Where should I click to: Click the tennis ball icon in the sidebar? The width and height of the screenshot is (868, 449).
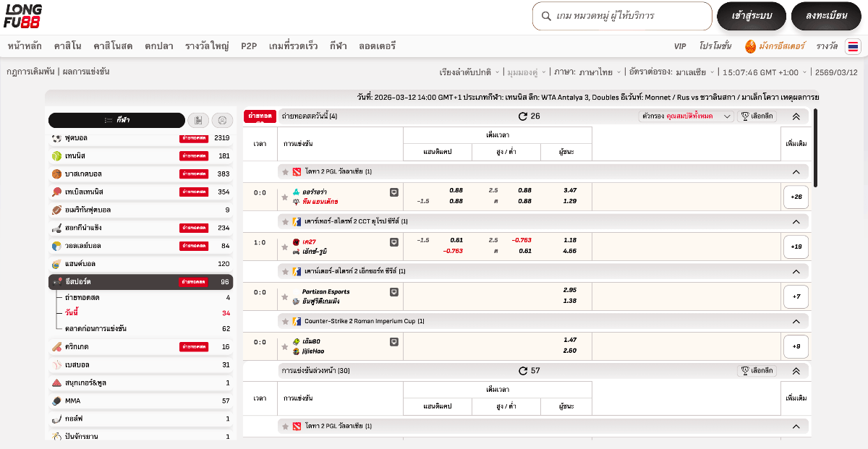(x=57, y=155)
